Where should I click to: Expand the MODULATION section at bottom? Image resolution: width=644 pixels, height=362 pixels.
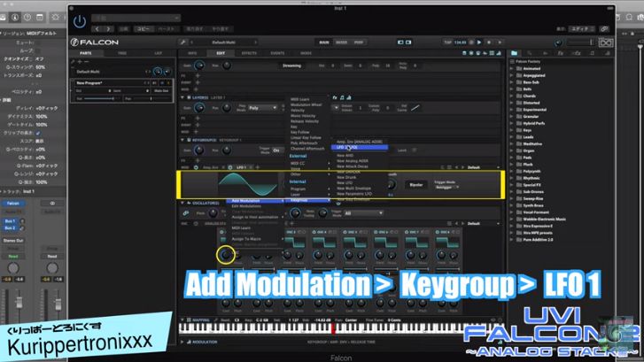coord(182,342)
